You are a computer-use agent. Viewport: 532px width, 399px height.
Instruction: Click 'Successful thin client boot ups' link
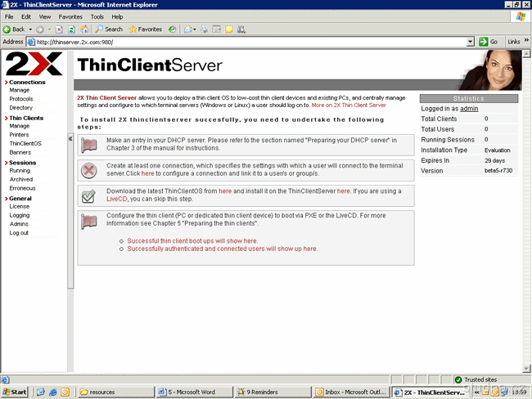point(192,241)
